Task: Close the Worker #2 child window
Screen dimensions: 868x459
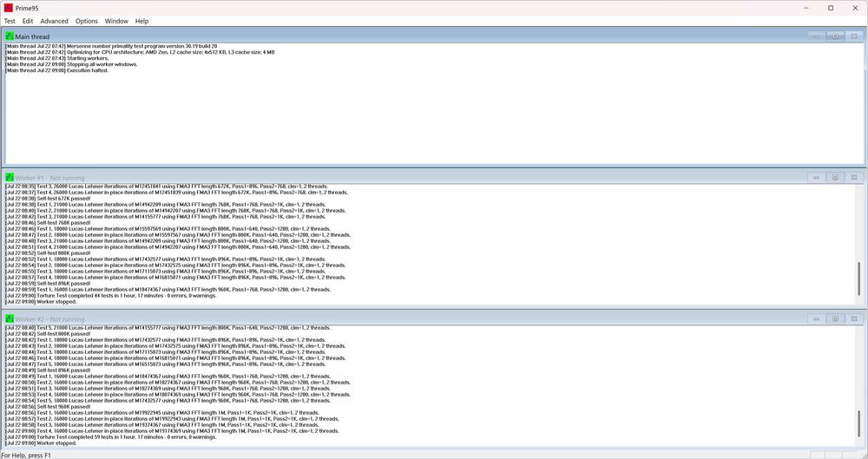Action: 853,319
